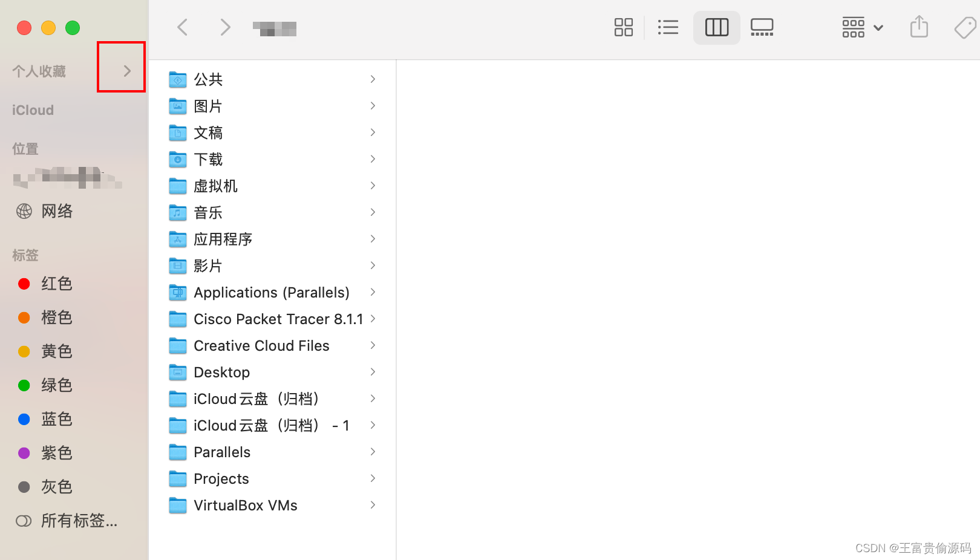Open the group-by options dropdown
The width and height of the screenshot is (980, 560).
point(863,27)
